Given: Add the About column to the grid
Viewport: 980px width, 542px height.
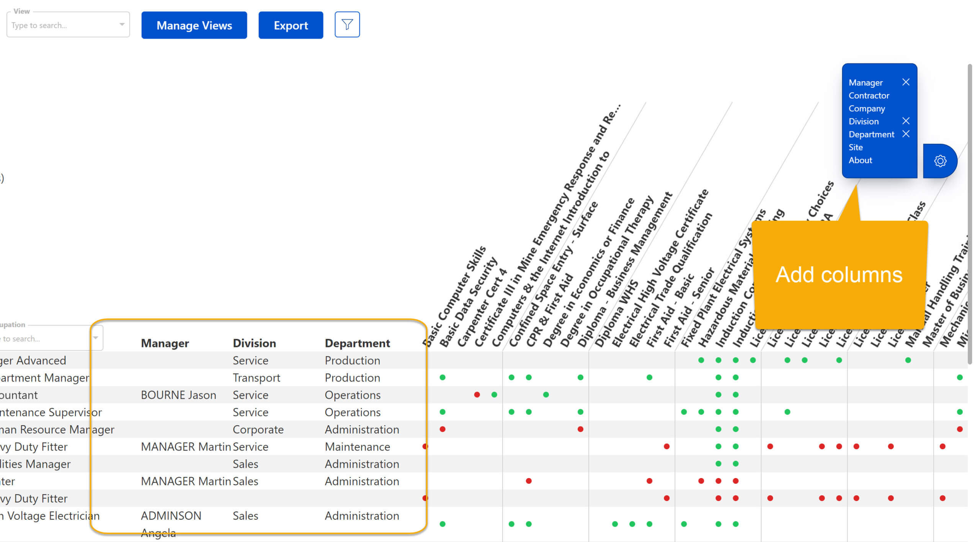Looking at the screenshot, I should [860, 160].
